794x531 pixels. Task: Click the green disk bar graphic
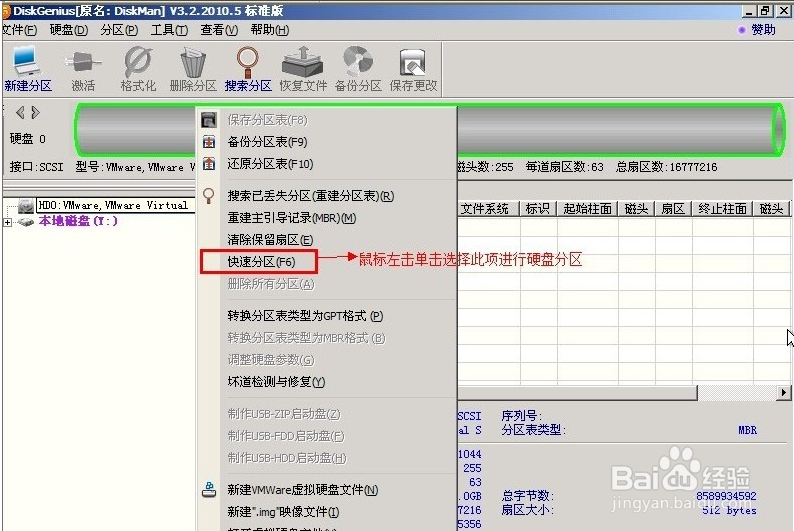[429, 130]
